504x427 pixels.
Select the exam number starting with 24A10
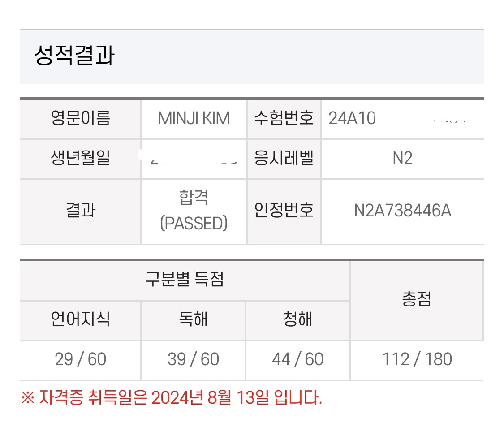[x=352, y=119]
